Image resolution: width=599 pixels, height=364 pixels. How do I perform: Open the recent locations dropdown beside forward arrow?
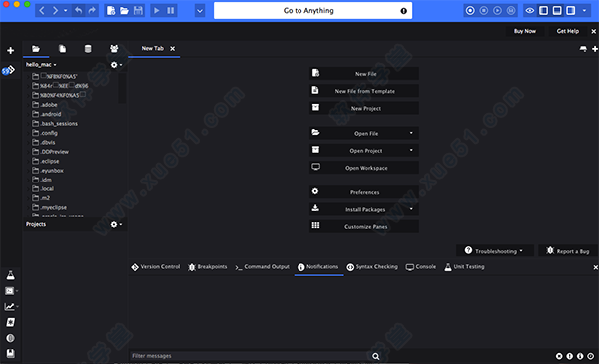point(65,11)
